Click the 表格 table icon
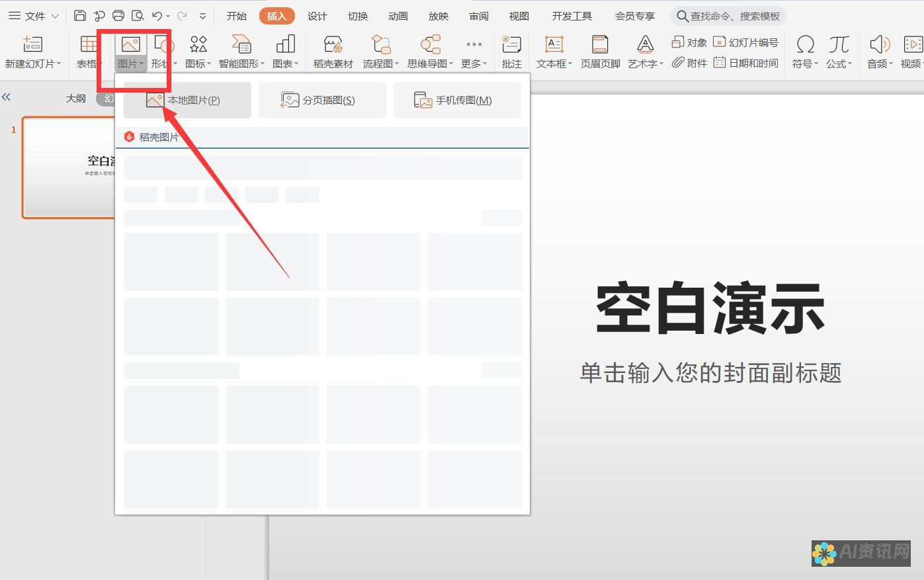 (88, 44)
